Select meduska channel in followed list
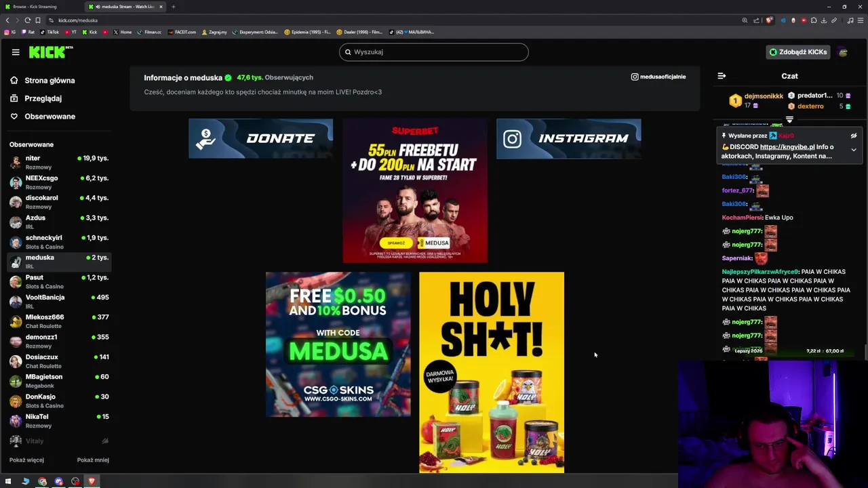 click(59, 262)
